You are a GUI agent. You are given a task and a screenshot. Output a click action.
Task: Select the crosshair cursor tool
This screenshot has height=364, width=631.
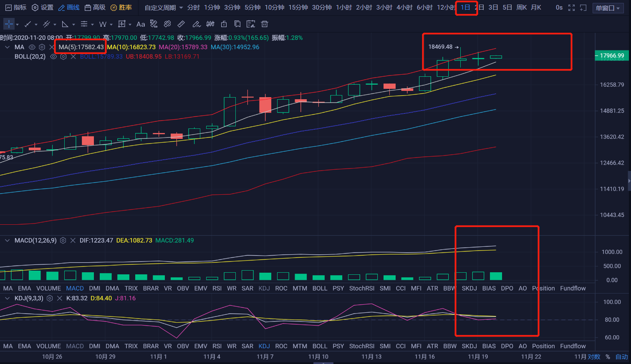point(9,24)
